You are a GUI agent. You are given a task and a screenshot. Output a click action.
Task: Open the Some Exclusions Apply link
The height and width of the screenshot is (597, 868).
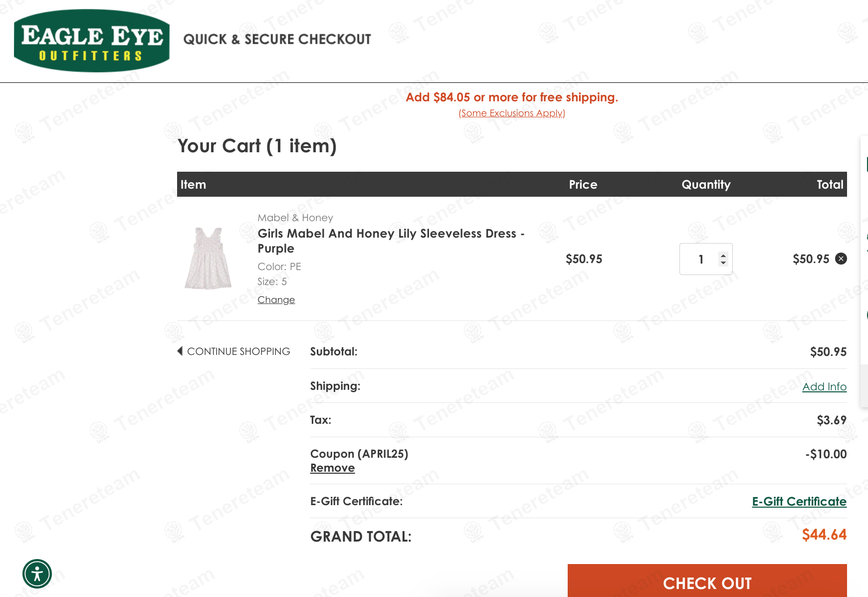point(512,113)
